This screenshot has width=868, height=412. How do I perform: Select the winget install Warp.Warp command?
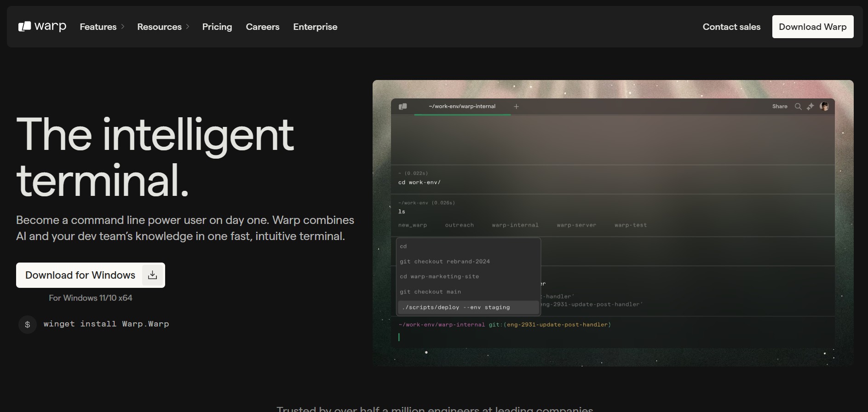[x=106, y=324]
